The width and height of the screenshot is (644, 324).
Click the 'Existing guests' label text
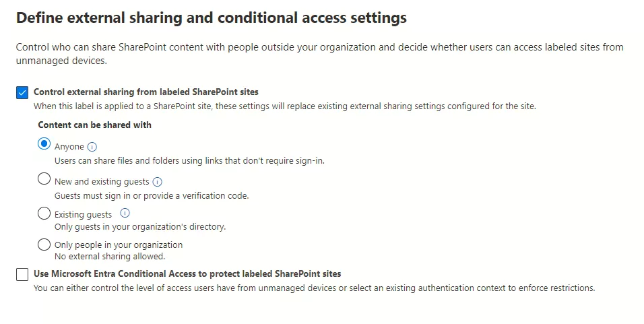click(84, 215)
